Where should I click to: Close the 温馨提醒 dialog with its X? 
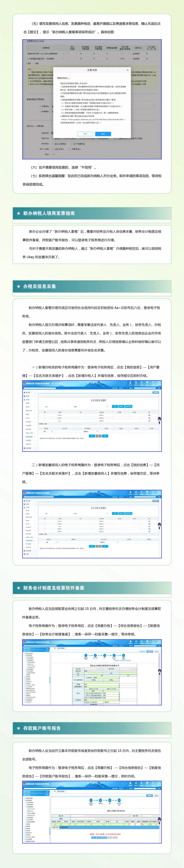click(x=127, y=70)
